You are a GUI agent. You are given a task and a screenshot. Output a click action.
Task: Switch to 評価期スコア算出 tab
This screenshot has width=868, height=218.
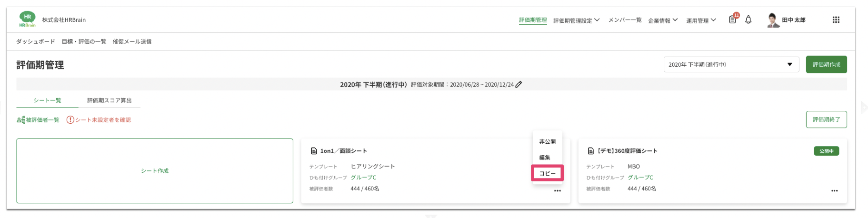[x=109, y=100]
